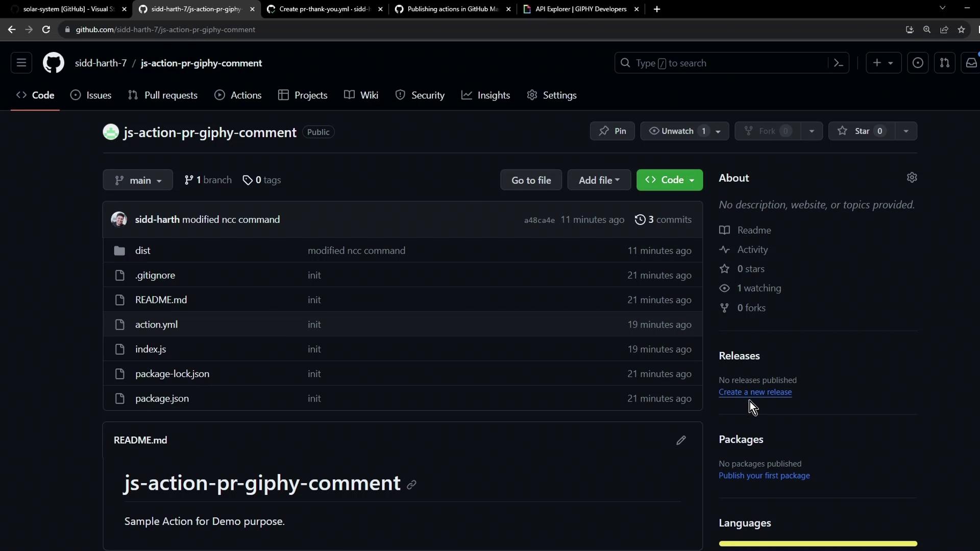The image size is (980, 551).
Task: Click the pull requests icon in the header
Action: (x=944, y=63)
